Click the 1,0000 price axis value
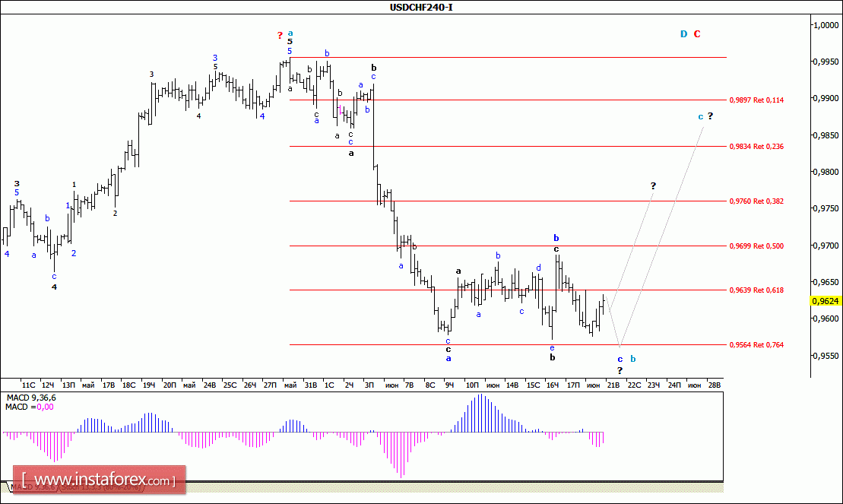Image resolution: width=843 pixels, height=504 pixels. coord(826,25)
